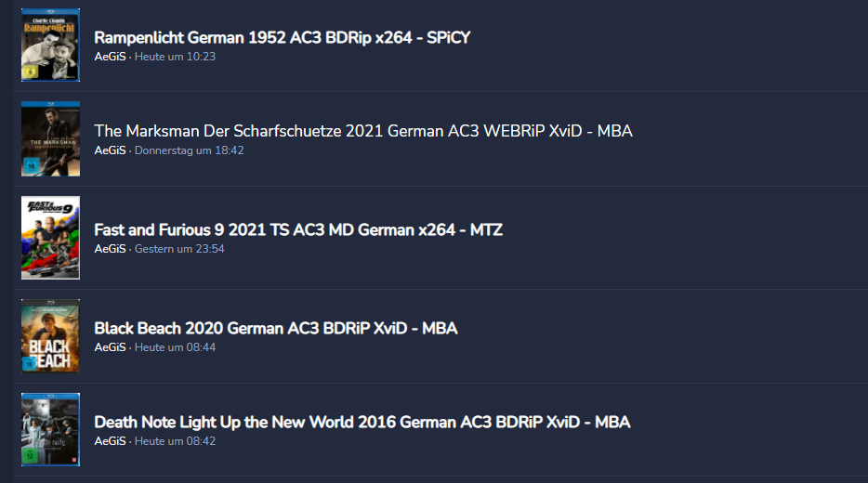The width and height of the screenshot is (868, 483).
Task: Visit AeGiS profile under Fast and Furious 9
Action: click(x=110, y=249)
